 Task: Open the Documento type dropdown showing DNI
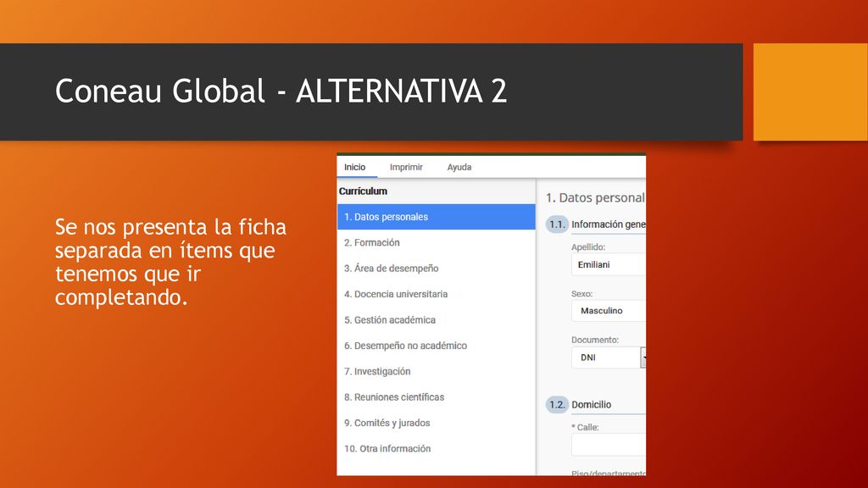[x=609, y=358]
